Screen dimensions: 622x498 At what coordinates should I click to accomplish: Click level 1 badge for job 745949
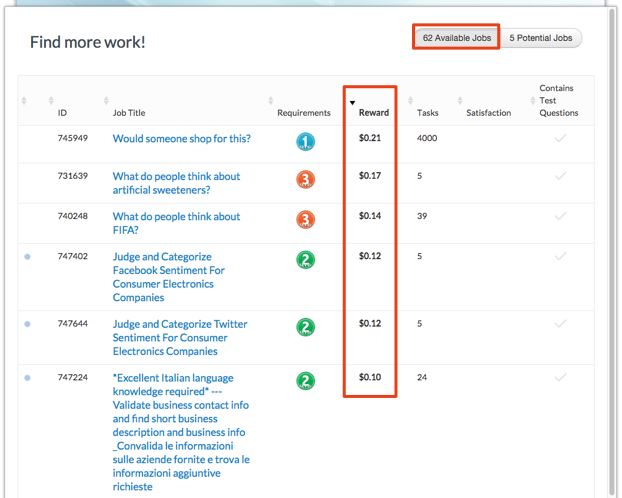(x=305, y=142)
